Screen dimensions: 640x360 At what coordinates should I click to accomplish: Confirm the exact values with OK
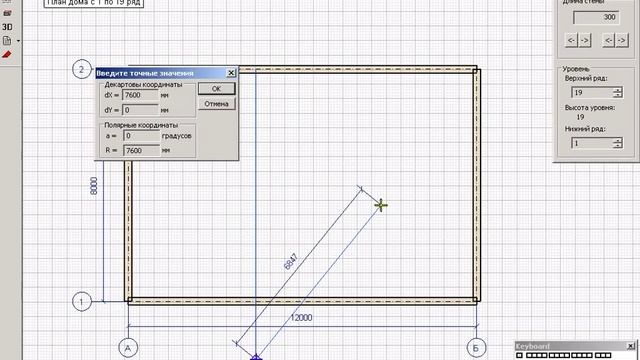216,89
